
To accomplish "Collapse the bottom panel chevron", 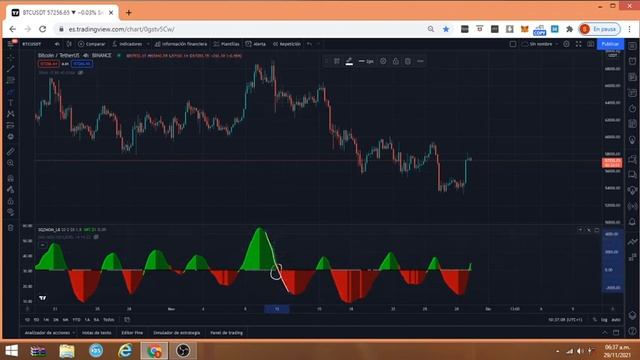I will pyautogui.click(x=604, y=333).
